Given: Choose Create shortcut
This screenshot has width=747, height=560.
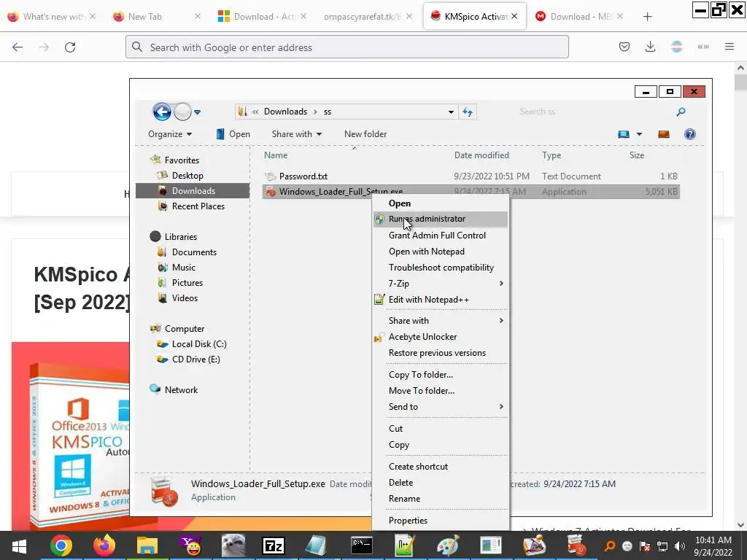Looking at the screenshot, I should 418,467.
